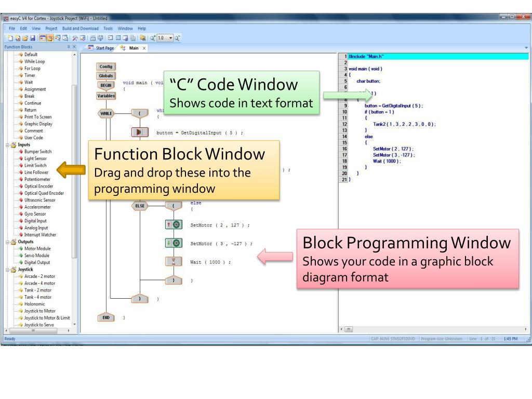Select the Wait function block

28,83
